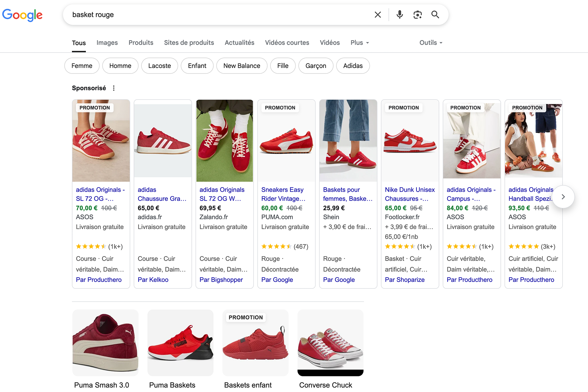Open the Vidéos courtes tab
Viewport: 588px width, 392px height.
tap(287, 43)
